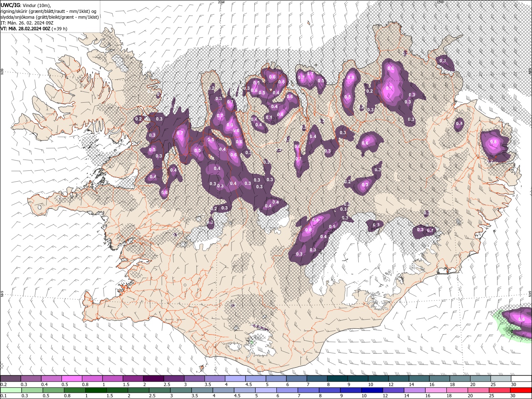Click the dark mauve 0.2 legend swatch
532x399 pixels.
coord(11,379)
